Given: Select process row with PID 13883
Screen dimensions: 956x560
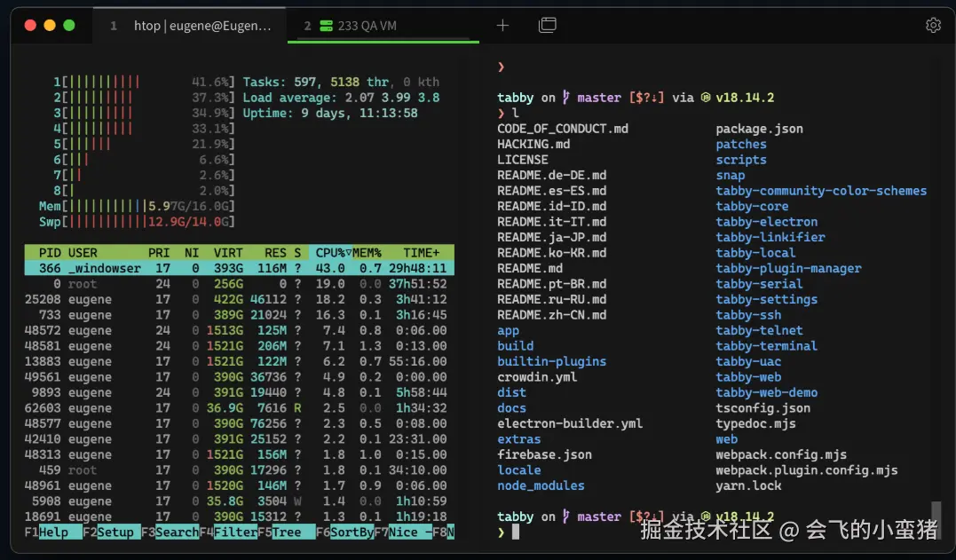Looking at the screenshot, I should pos(239,361).
